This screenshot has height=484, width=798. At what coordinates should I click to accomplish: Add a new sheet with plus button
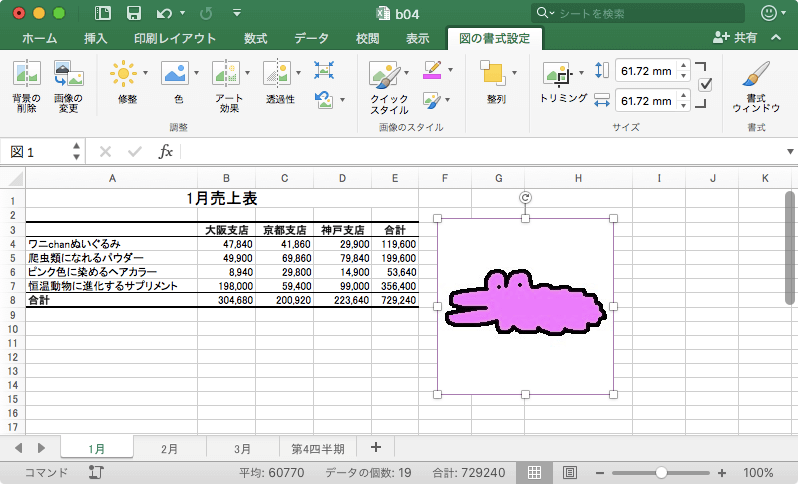click(x=376, y=447)
